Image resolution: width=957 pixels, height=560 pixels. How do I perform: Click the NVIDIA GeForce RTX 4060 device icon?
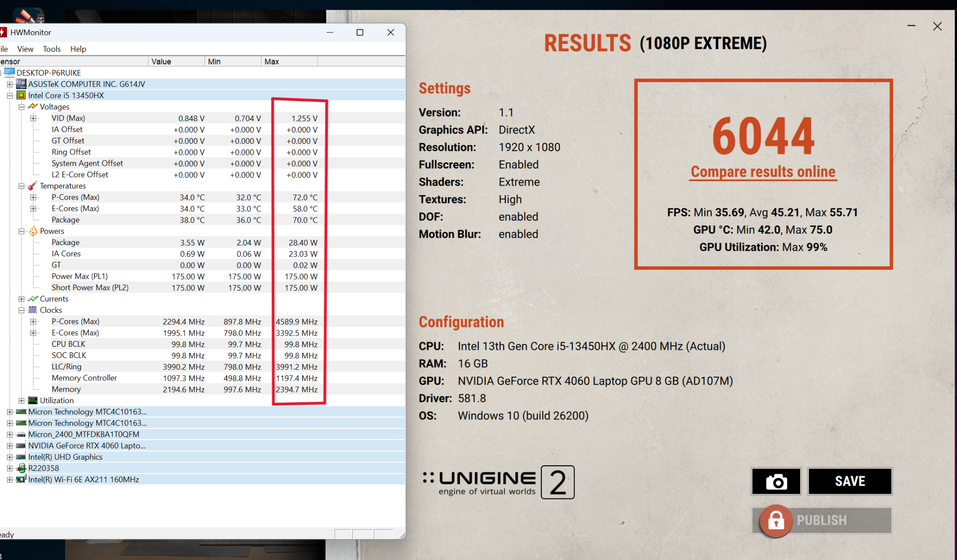click(21, 446)
